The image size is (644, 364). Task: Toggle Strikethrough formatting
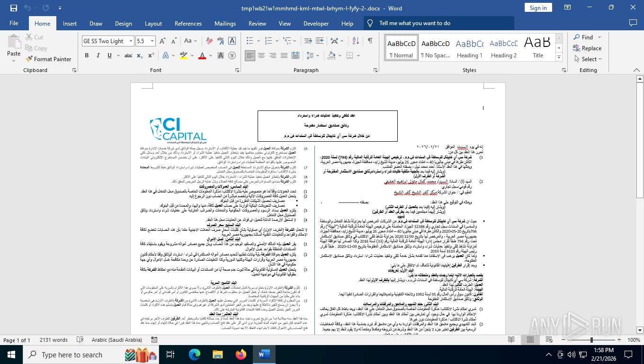click(x=128, y=55)
